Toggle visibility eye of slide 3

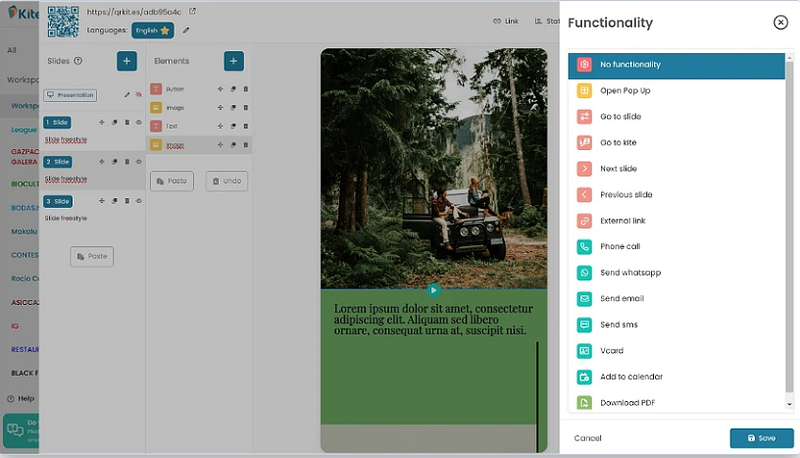[x=139, y=201]
